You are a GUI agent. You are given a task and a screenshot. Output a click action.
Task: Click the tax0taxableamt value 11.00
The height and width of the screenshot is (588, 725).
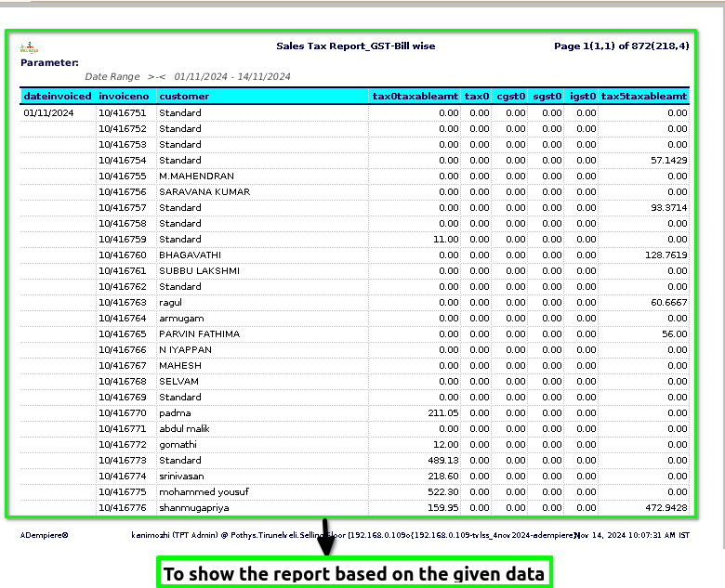click(x=446, y=239)
